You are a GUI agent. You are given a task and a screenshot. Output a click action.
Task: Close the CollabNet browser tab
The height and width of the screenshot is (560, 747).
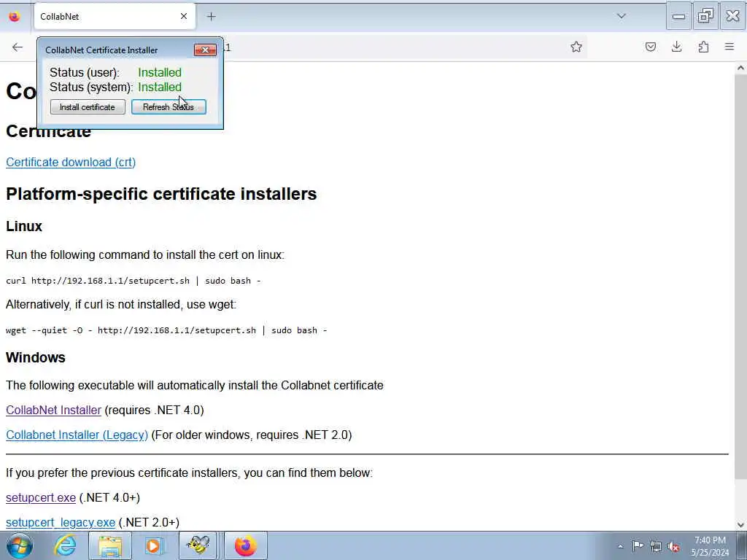183,17
